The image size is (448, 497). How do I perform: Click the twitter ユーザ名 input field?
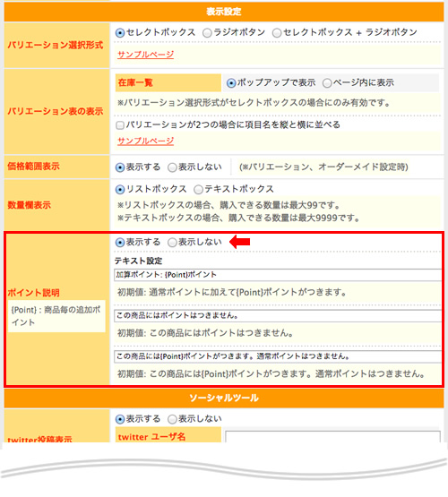(333, 436)
